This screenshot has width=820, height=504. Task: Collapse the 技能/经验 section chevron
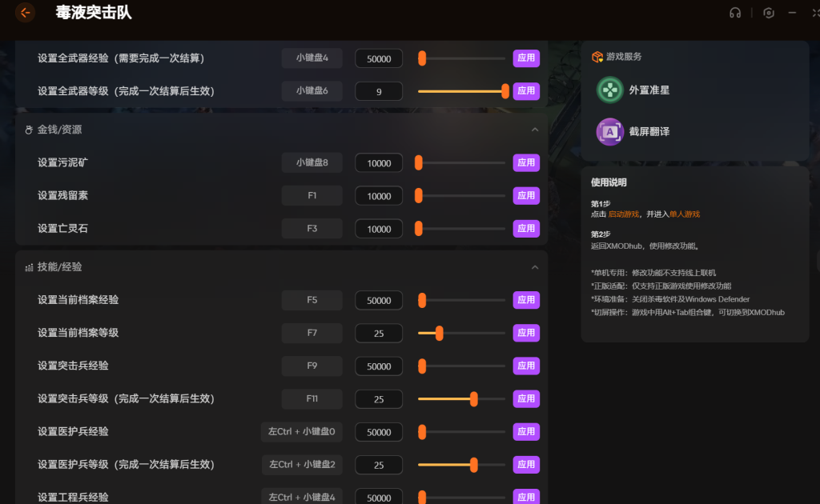click(x=535, y=267)
